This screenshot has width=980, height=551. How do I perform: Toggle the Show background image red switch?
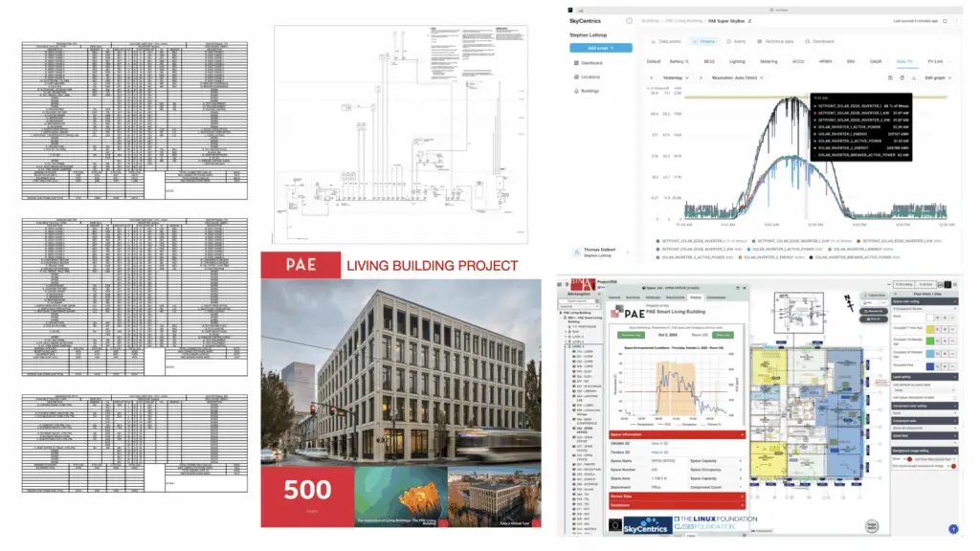pyautogui.click(x=954, y=467)
